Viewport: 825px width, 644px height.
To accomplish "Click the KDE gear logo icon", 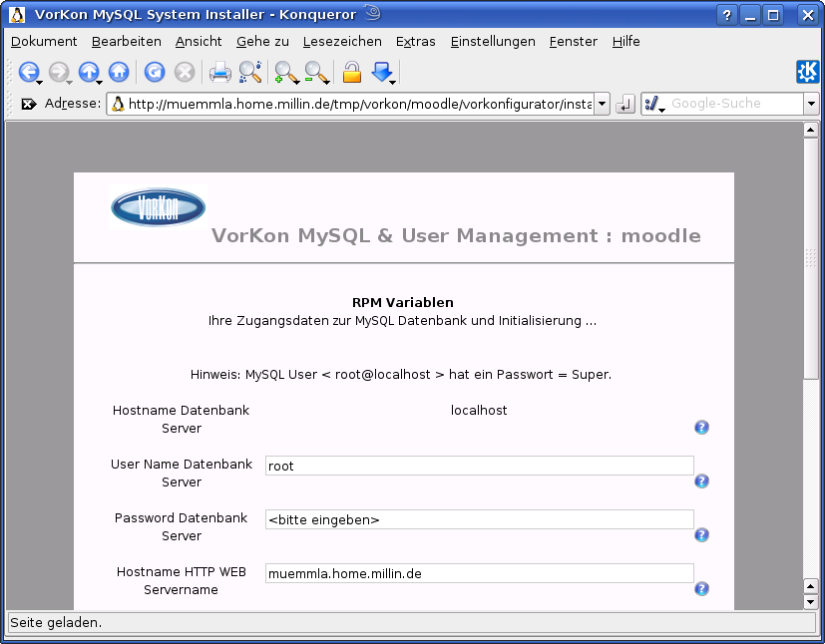I will (x=808, y=72).
